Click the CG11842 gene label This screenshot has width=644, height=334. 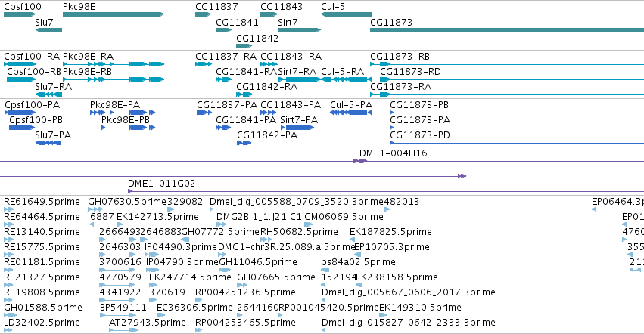[x=257, y=38]
